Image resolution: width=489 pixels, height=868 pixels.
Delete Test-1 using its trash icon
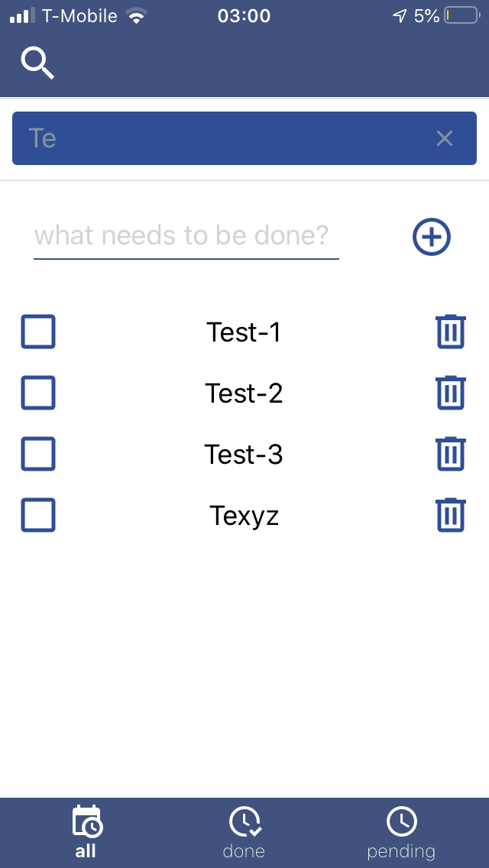(x=451, y=332)
